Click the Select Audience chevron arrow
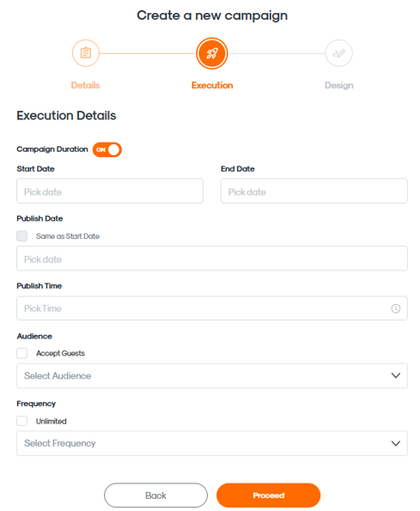The image size is (420, 511). (x=396, y=375)
